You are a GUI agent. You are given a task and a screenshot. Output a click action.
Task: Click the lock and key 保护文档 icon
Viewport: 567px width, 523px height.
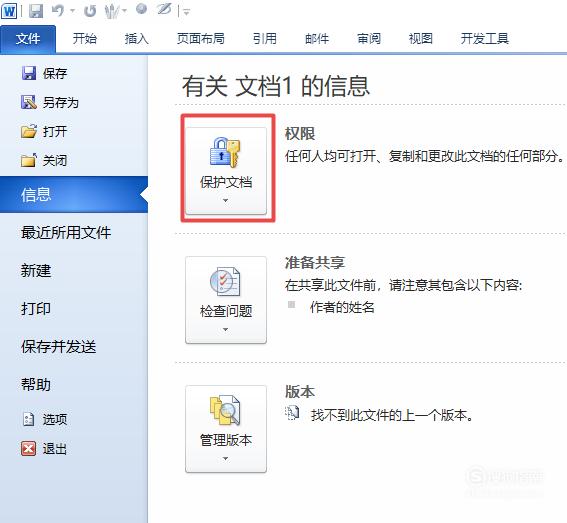point(225,152)
